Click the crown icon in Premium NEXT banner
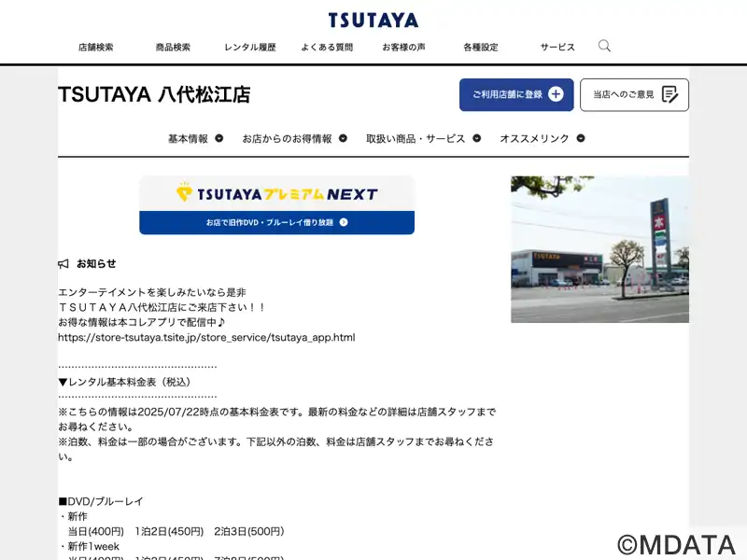 click(x=184, y=192)
